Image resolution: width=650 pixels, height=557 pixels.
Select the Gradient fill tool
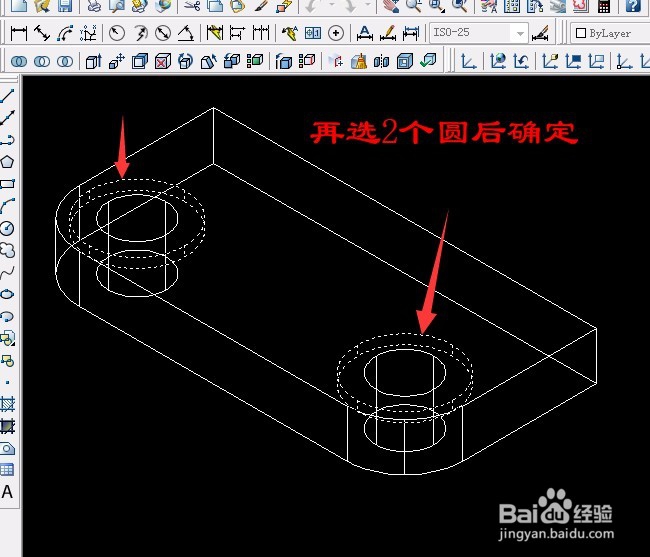click(x=7, y=426)
